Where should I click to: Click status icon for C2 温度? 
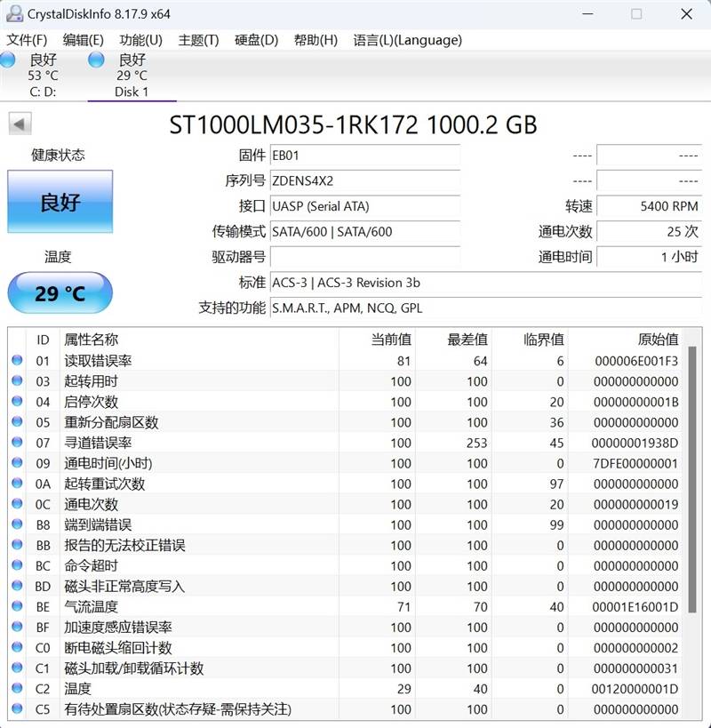tap(17, 688)
